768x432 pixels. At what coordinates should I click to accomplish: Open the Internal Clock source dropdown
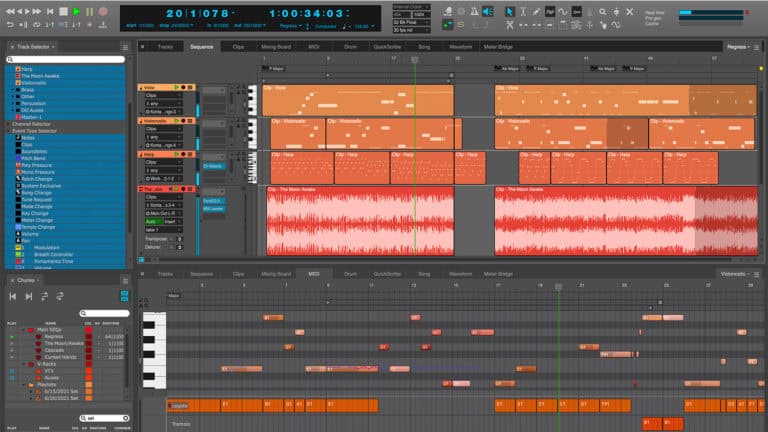tap(411, 7)
